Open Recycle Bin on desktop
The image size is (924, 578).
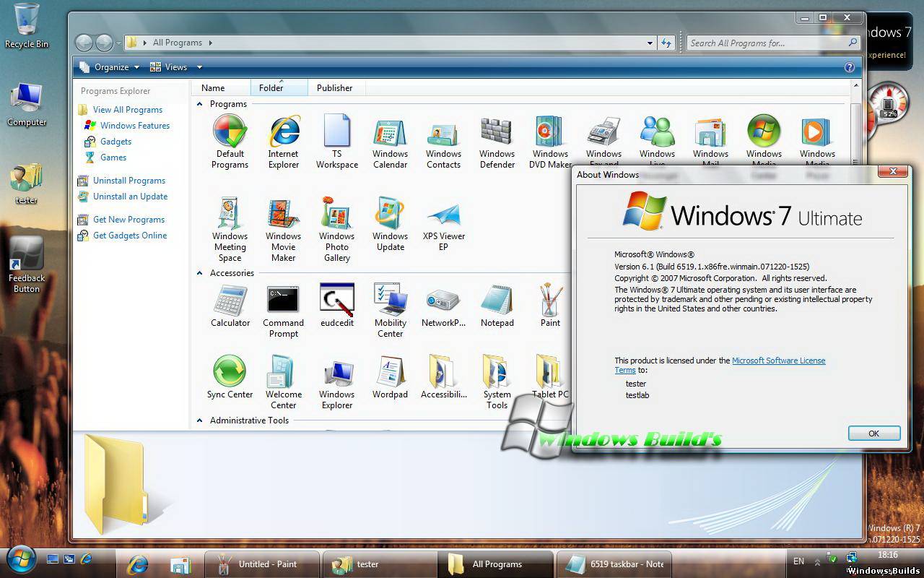coord(27,26)
